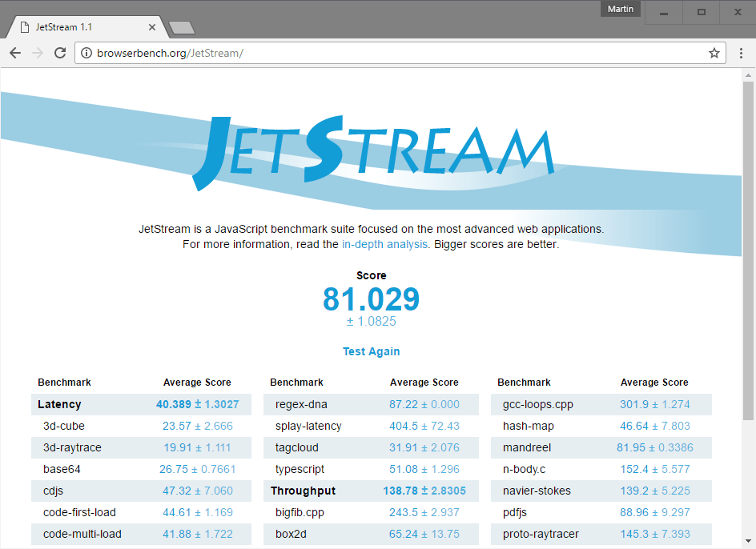Reload the JetStream page
Viewport: 756px width, 549px height.
[60, 53]
